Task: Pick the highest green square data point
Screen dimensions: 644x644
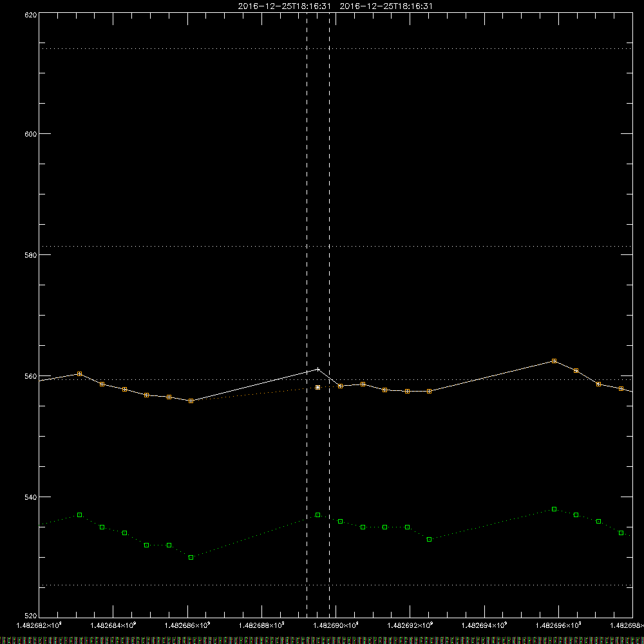Action: pyautogui.click(x=554, y=509)
